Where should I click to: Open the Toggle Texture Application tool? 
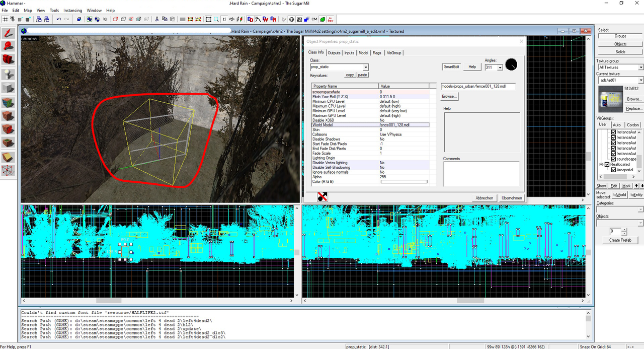(8, 103)
